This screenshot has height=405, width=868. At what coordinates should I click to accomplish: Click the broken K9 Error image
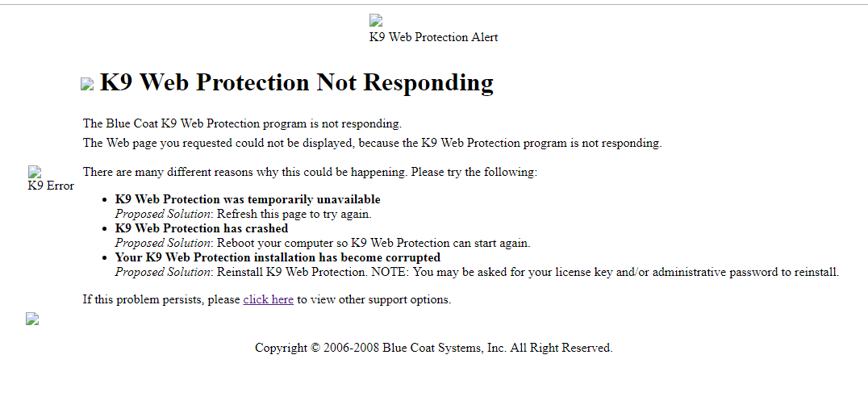(35, 172)
